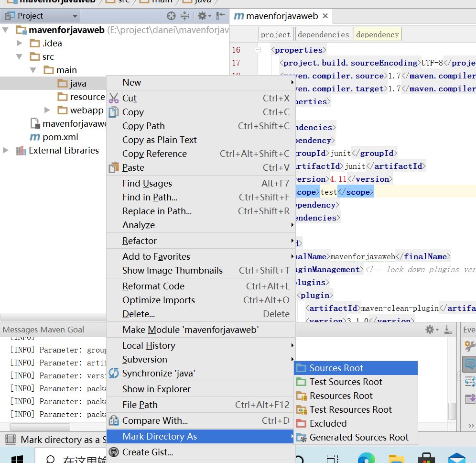This screenshot has width=476, height=463.
Task: Choose Find Usages
Action: point(201,183)
